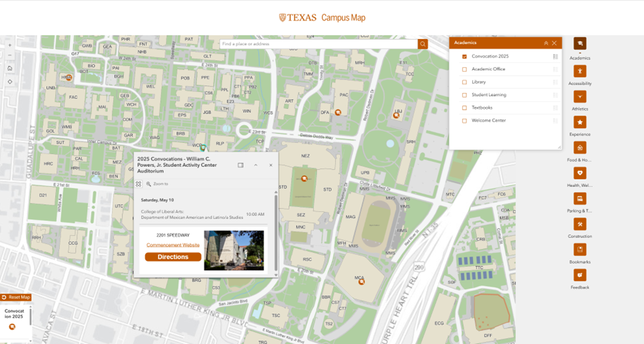644x344 pixels.
Task: Enable the Textbooks layer checkbox
Action: (464, 108)
